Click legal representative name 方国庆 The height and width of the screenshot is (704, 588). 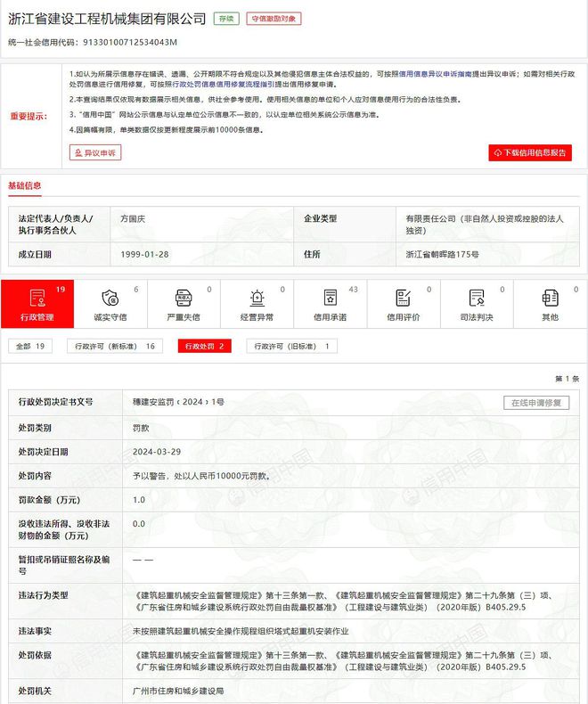[133, 219]
